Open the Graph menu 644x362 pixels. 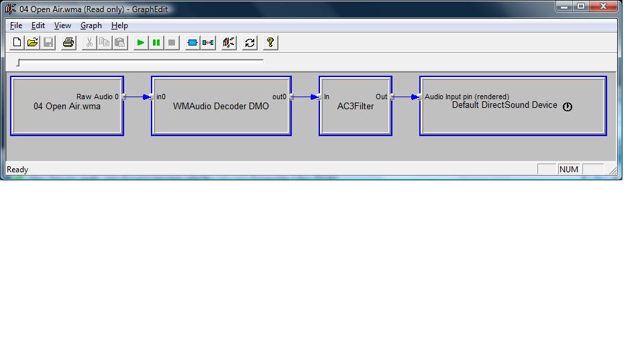[91, 25]
